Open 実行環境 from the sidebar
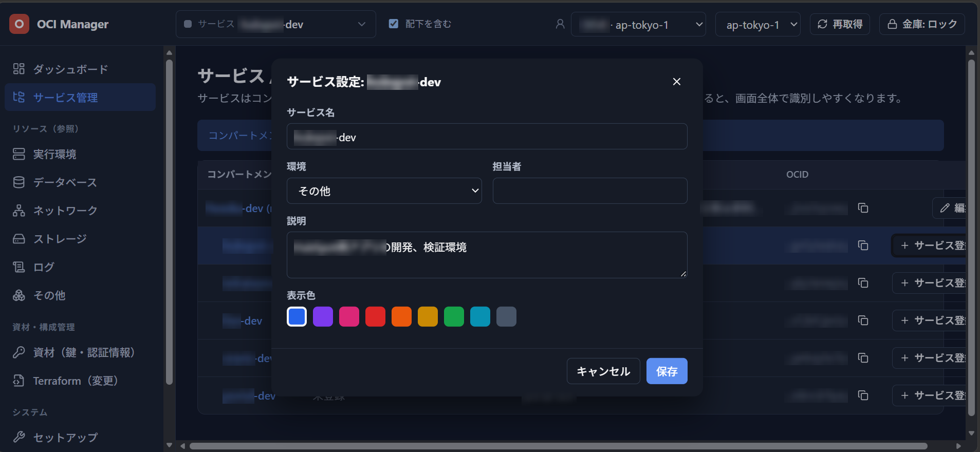Screen dimensions: 980x452 80,154
